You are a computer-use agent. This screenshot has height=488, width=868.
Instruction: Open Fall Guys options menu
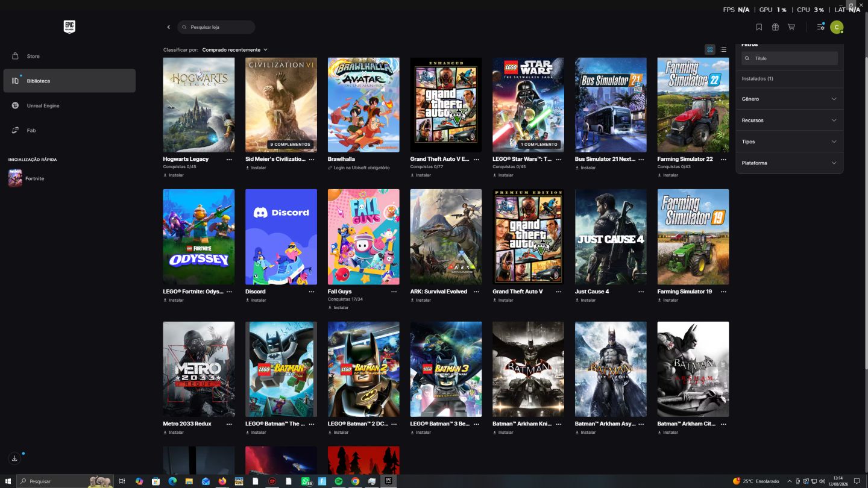pos(394,292)
